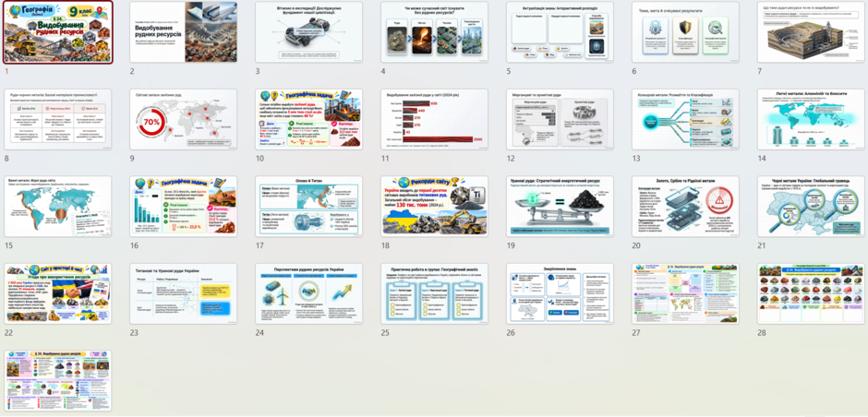Image resolution: width=868 pixels, height=417 pixels.
Task: Click the last slide 29 thumbnail
Action: click(x=58, y=380)
